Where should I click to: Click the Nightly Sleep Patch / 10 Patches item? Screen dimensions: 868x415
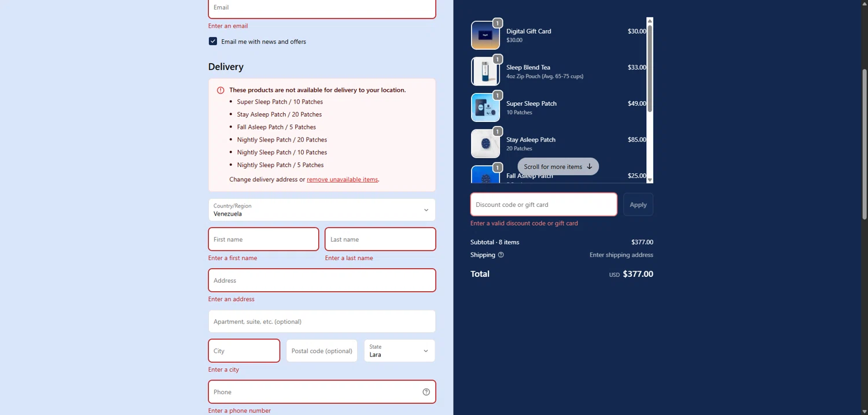(x=282, y=153)
